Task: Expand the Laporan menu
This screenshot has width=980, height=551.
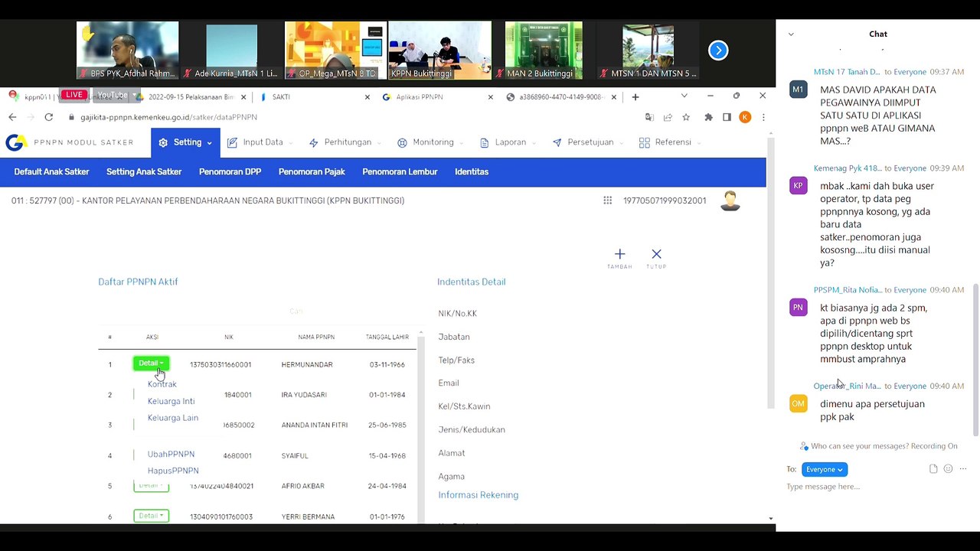Action: point(508,142)
